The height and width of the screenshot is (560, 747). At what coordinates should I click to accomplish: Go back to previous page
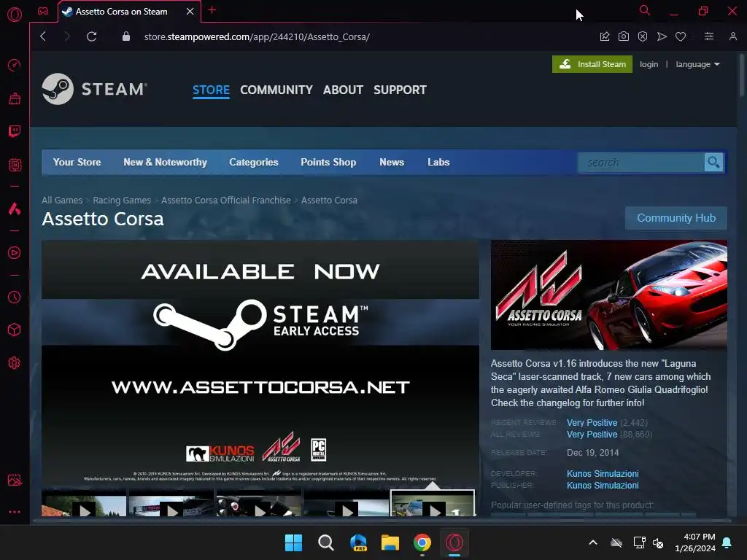pyautogui.click(x=43, y=36)
